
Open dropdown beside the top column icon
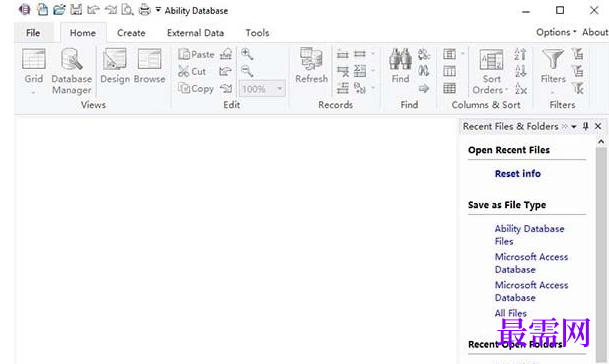[x=462, y=54]
